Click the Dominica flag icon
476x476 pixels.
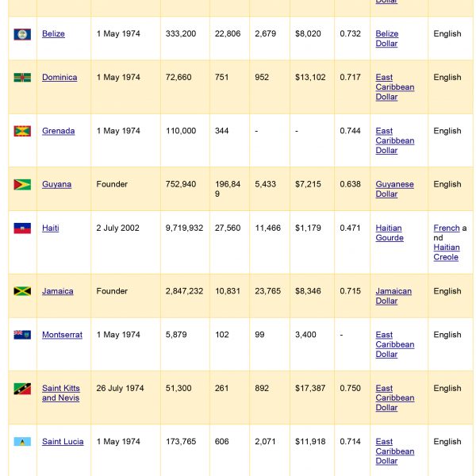coord(22,78)
